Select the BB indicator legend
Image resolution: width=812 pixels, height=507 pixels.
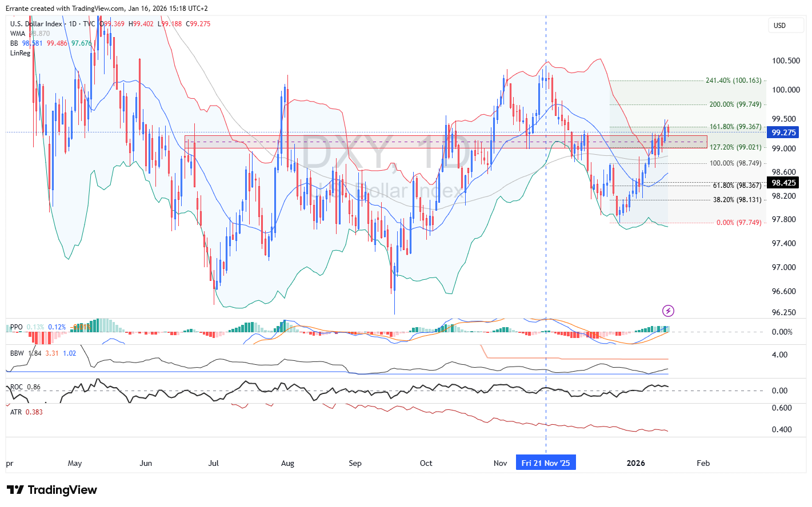click(14, 43)
